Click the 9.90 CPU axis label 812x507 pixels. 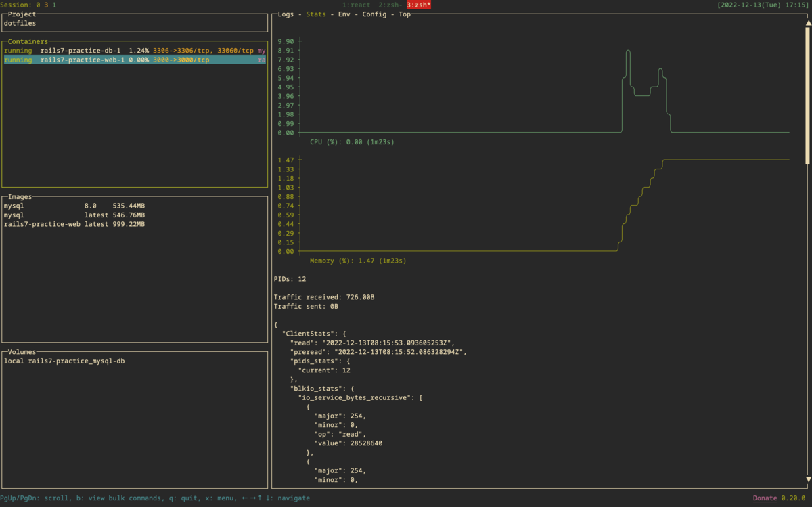286,42
